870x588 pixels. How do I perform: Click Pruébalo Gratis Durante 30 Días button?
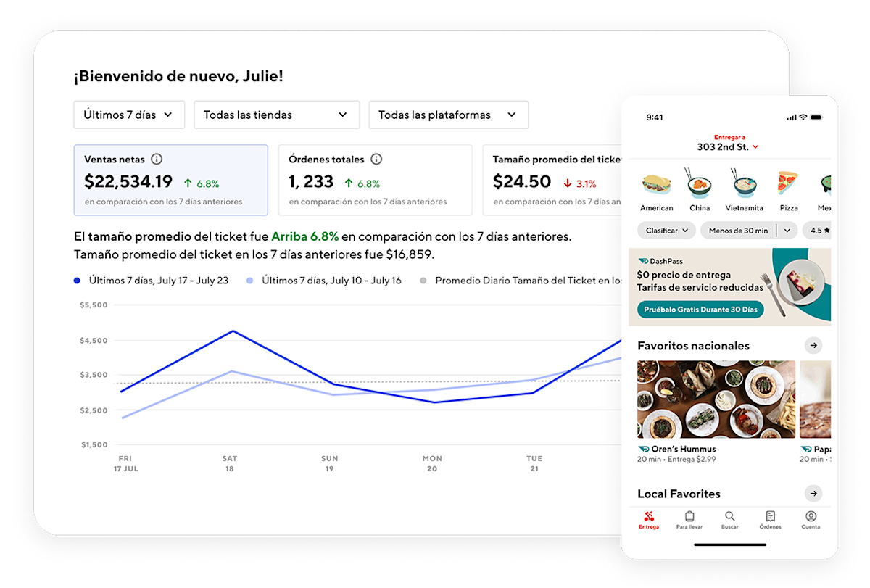700,310
